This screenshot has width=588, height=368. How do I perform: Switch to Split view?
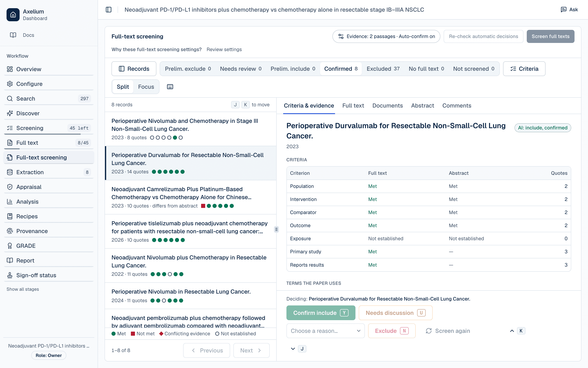coord(123,87)
